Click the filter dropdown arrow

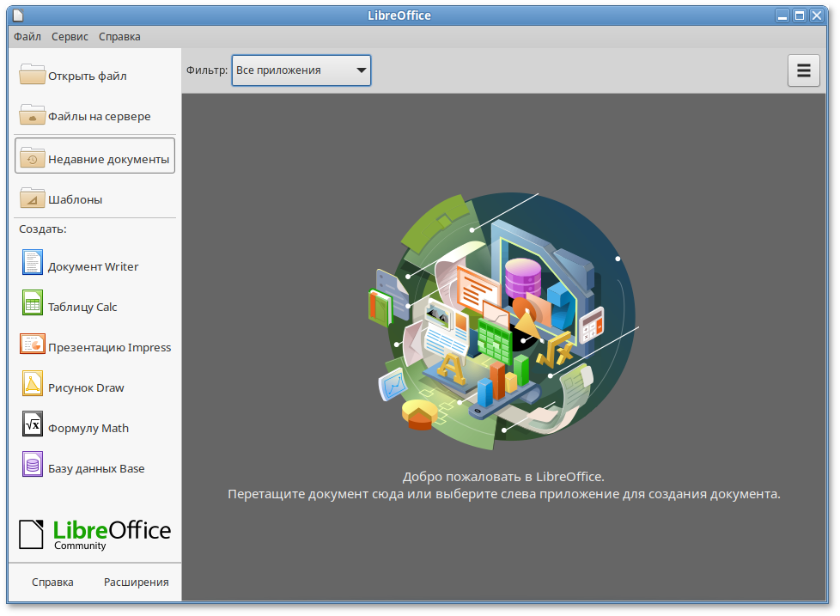point(361,70)
